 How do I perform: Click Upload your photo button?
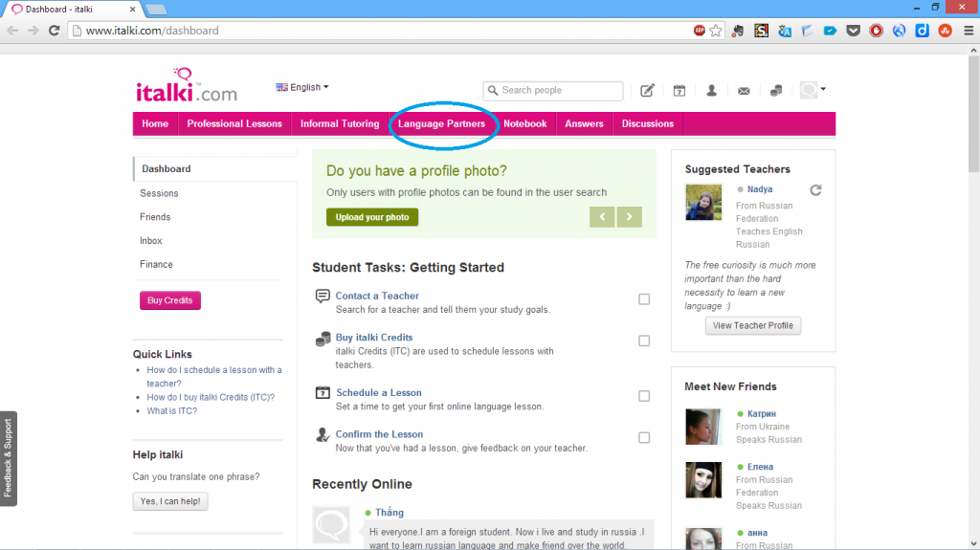(x=372, y=217)
